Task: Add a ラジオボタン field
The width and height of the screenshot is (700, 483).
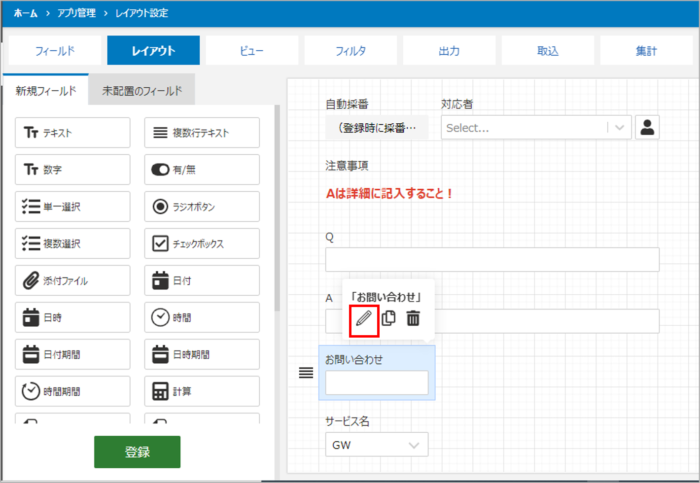Action: point(202,207)
